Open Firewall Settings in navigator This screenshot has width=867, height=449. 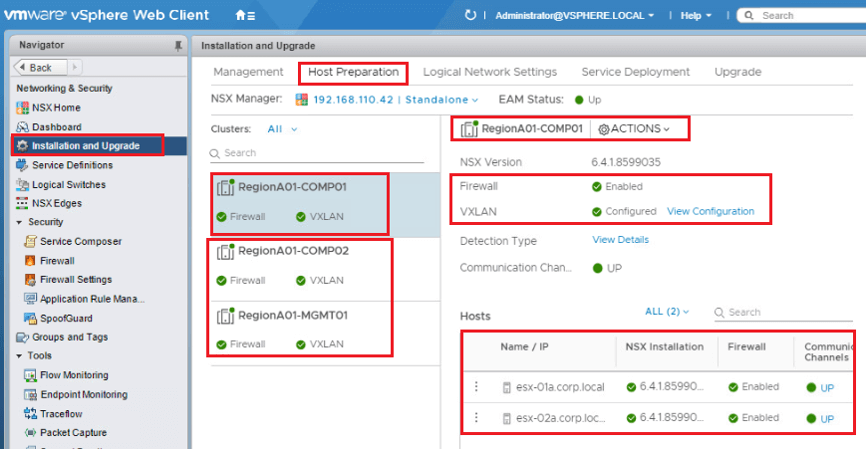(x=76, y=279)
